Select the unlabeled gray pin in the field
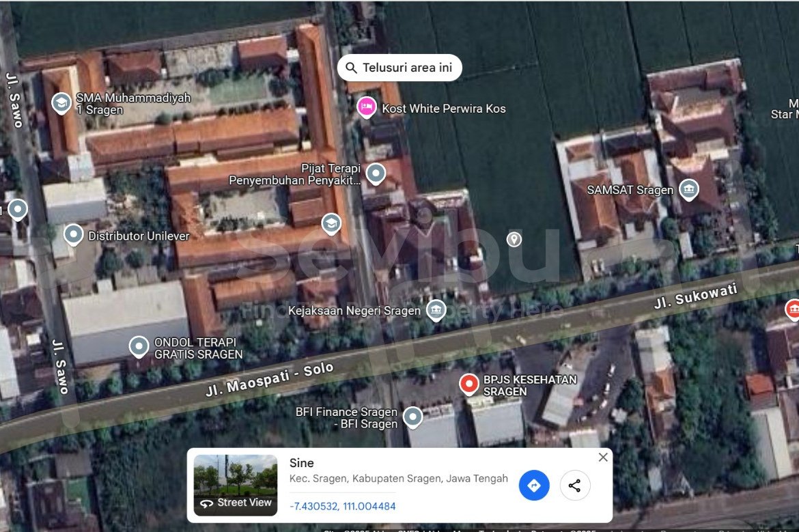Image resolution: width=799 pixels, height=532 pixels. coord(514,239)
